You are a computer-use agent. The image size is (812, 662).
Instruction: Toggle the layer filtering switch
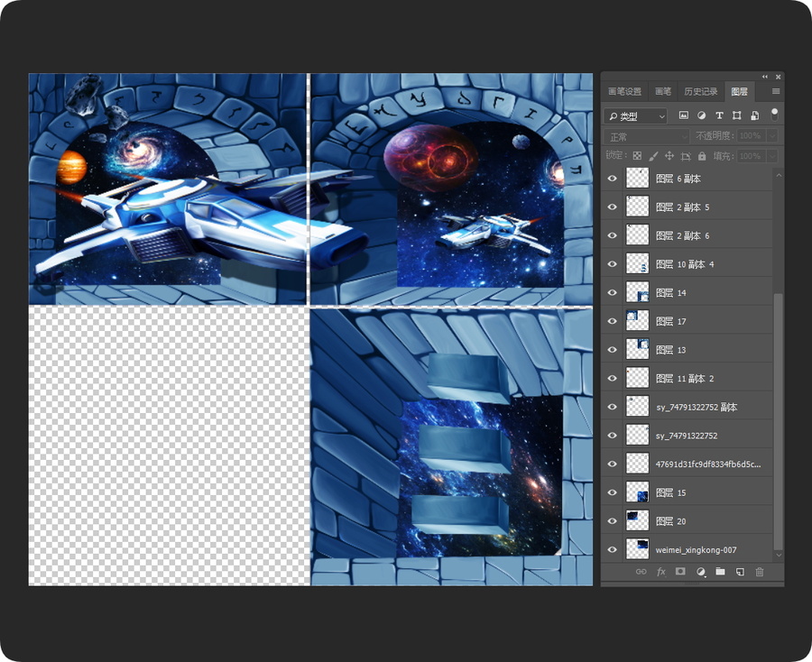pyautogui.click(x=774, y=115)
